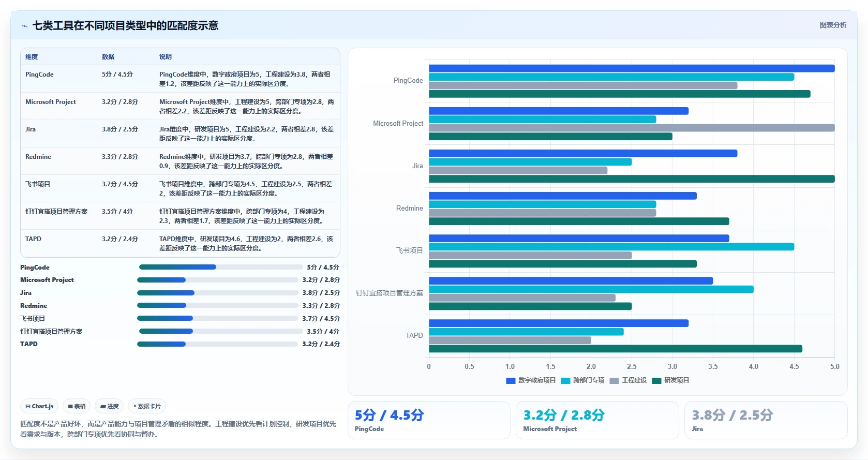Click the Jira chart axis label
The image size is (868, 460).
[417, 166]
